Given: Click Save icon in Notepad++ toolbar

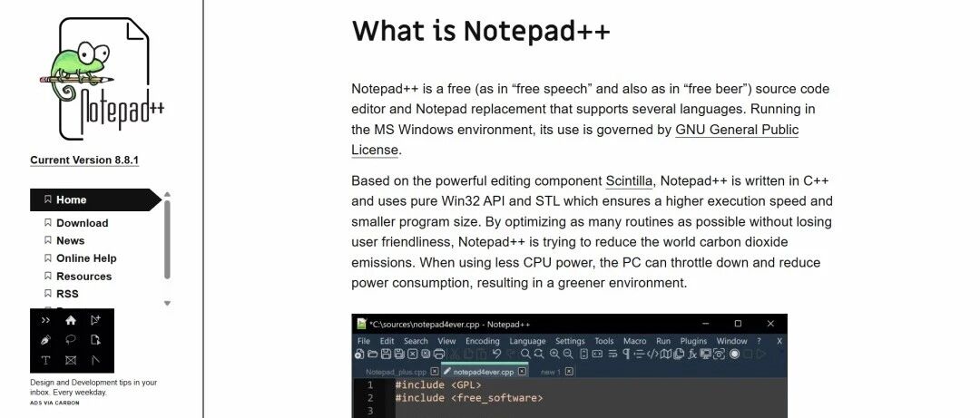Looking at the screenshot, I should 386,354.
